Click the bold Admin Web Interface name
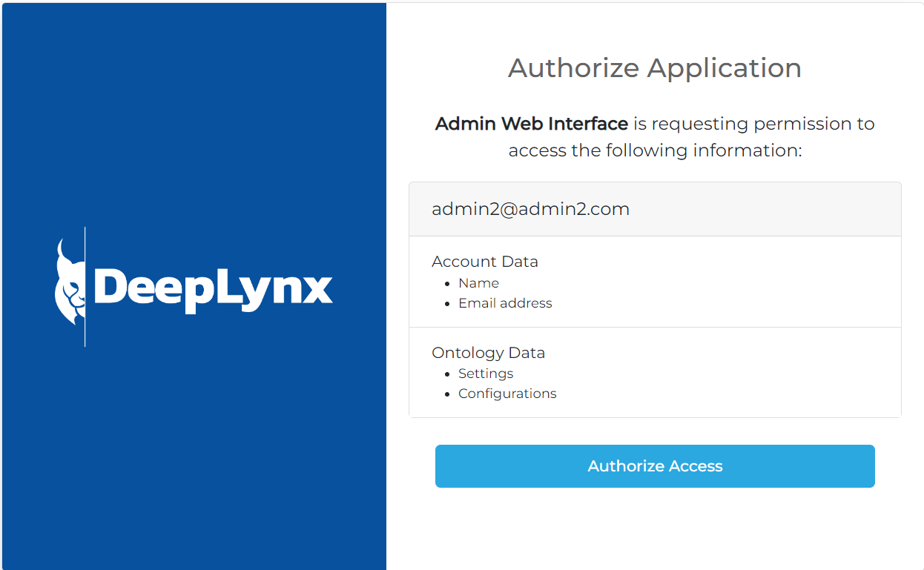The width and height of the screenshot is (924, 570). 531,124
